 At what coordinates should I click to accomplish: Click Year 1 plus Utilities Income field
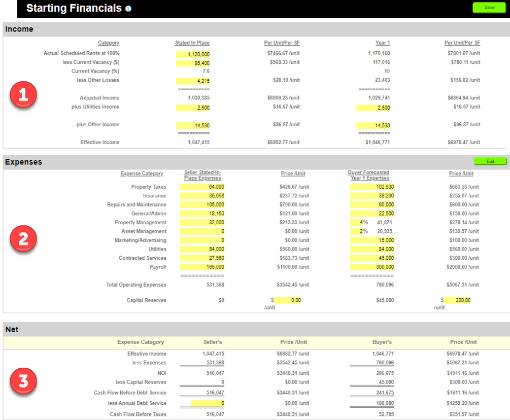pyautogui.click(x=373, y=108)
